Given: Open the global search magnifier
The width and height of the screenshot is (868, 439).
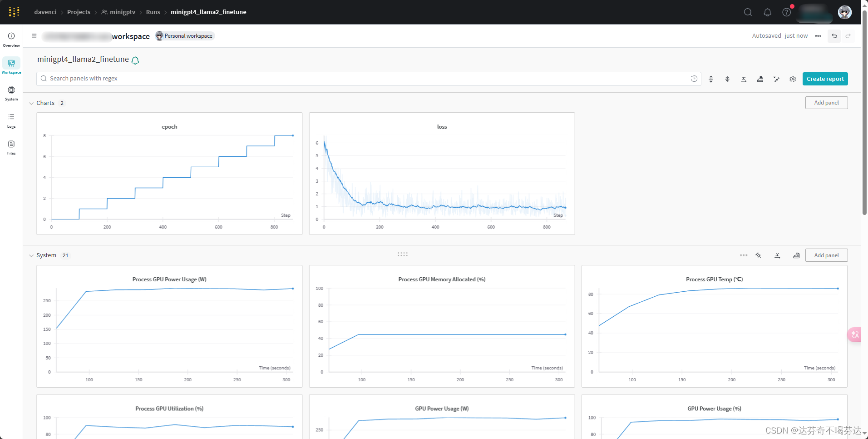Looking at the screenshot, I should 748,12.
